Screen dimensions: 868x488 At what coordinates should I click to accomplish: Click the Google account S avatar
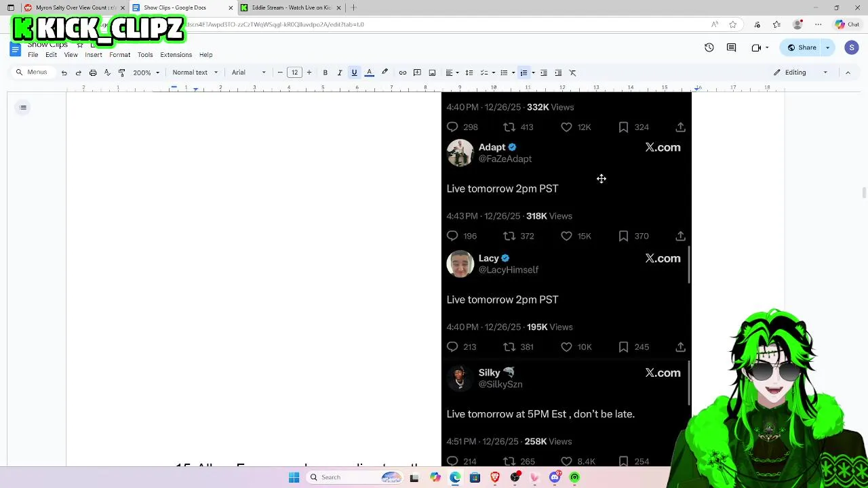pos(852,47)
